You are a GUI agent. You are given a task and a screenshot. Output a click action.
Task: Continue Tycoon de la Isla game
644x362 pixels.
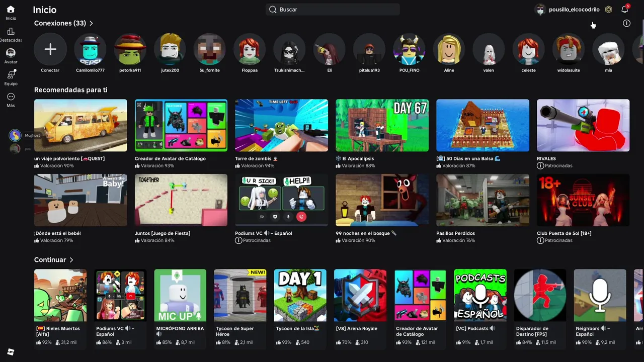[x=300, y=295]
